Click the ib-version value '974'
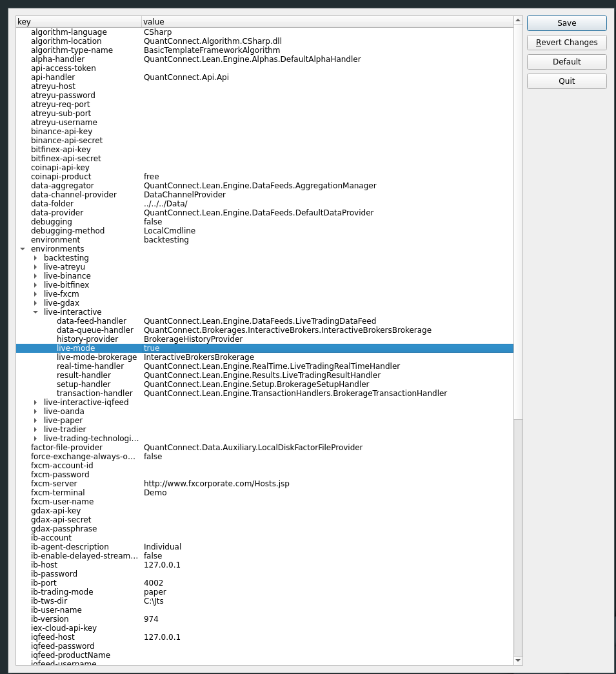The image size is (616, 674). [151, 619]
